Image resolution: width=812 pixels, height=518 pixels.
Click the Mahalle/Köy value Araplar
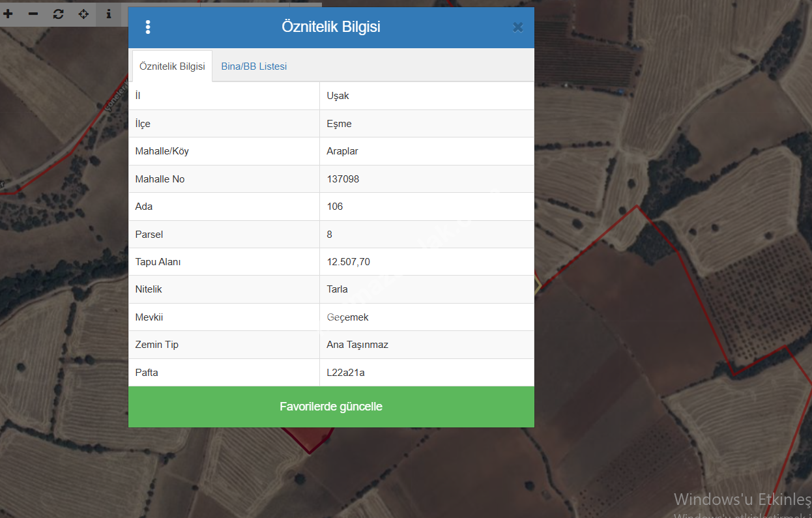coord(342,151)
